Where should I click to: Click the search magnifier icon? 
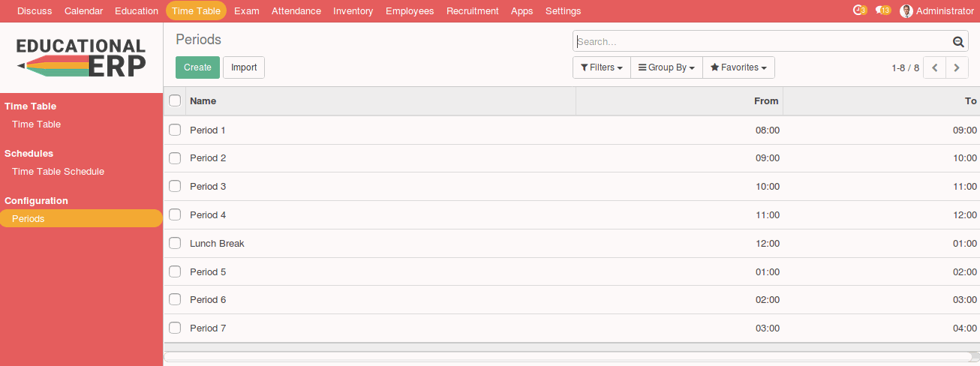(957, 42)
